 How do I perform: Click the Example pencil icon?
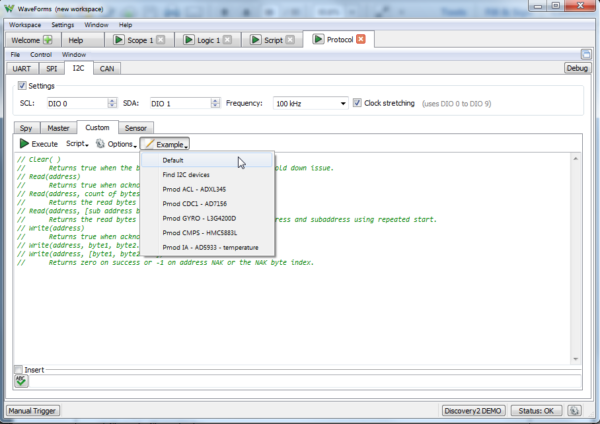click(150, 144)
